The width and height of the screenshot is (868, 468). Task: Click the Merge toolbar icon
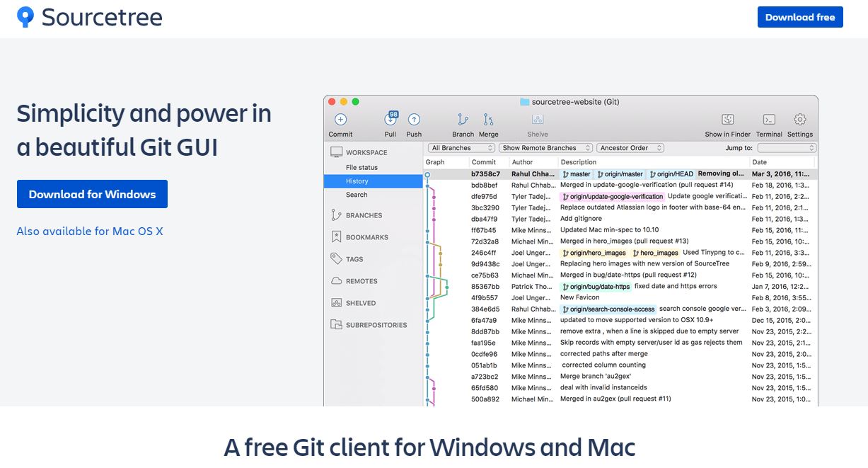click(x=488, y=120)
